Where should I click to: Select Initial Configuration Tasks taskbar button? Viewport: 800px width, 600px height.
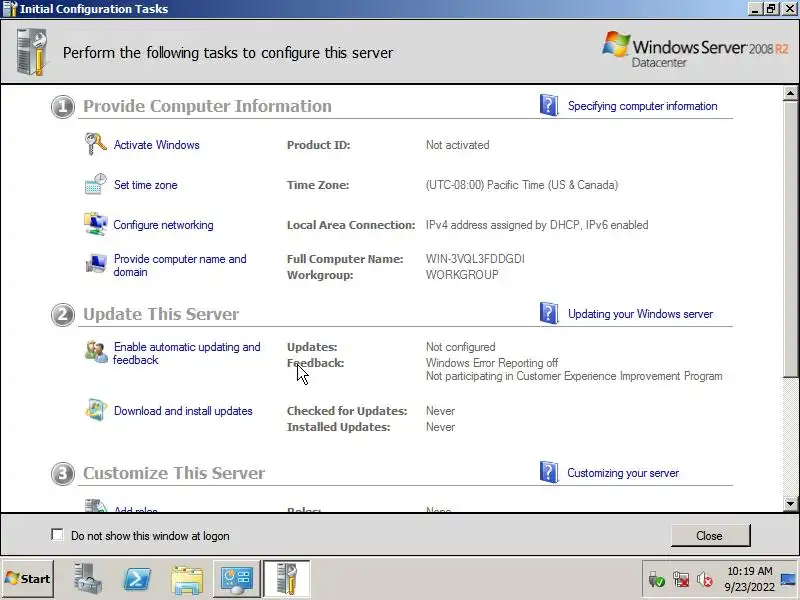pyautogui.click(x=286, y=579)
